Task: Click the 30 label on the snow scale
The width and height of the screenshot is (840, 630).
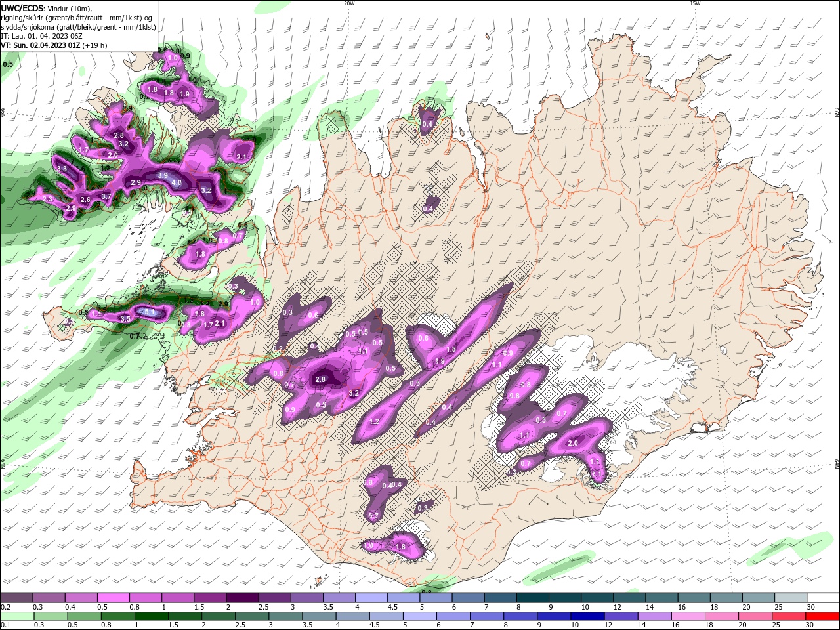Action: (811, 606)
